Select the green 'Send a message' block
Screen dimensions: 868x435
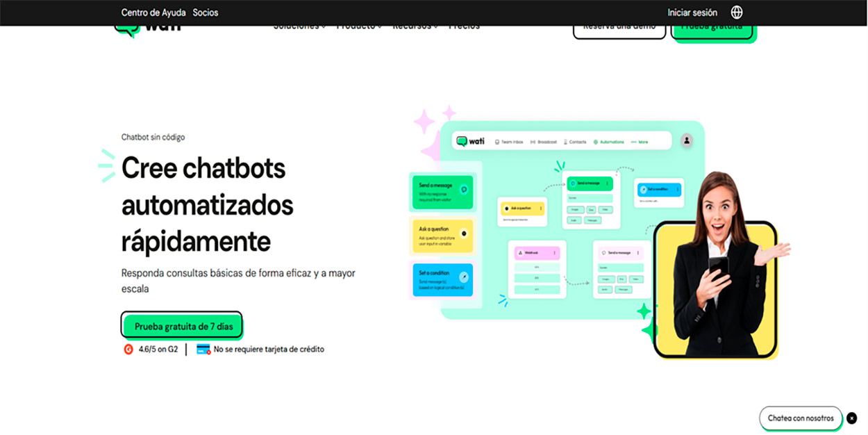pyautogui.click(x=442, y=192)
